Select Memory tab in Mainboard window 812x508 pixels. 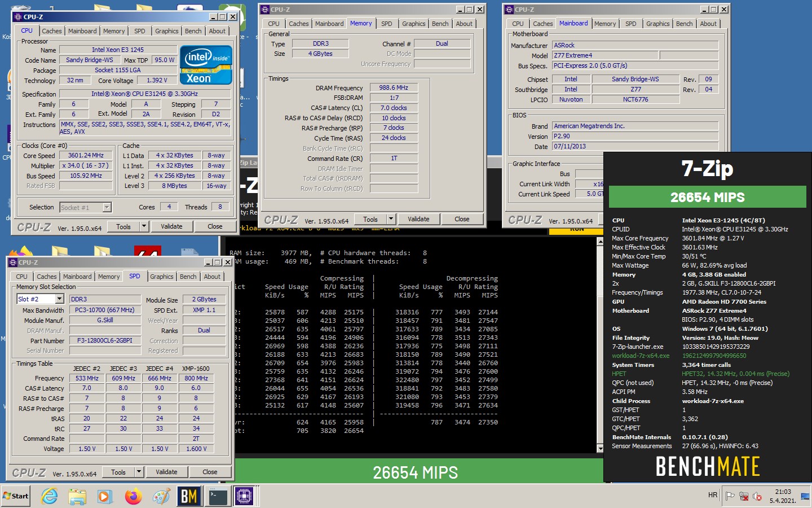tap(605, 24)
